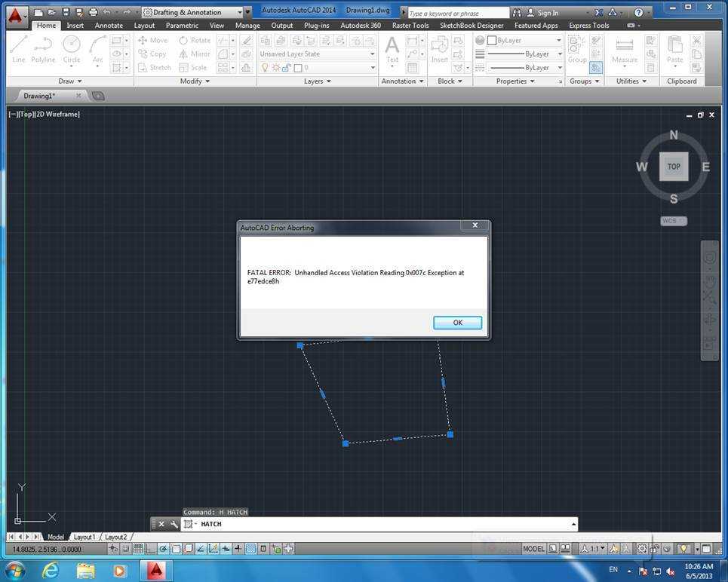Click the Undo arrow icon

coord(107,13)
